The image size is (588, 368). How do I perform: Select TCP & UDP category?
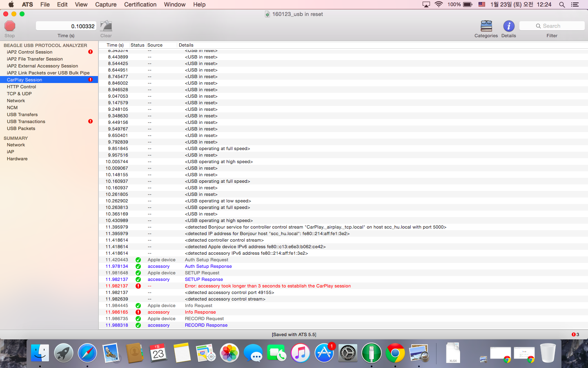49,94
